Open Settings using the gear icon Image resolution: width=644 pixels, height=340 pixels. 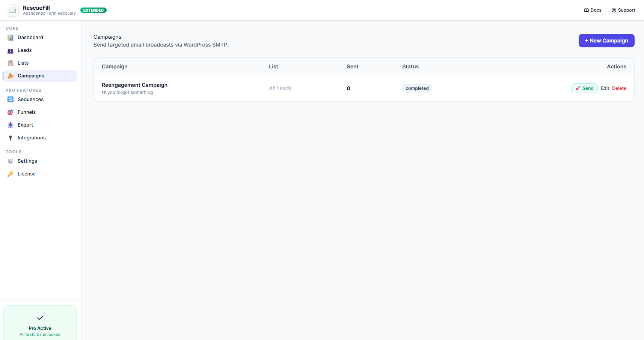(x=10, y=161)
